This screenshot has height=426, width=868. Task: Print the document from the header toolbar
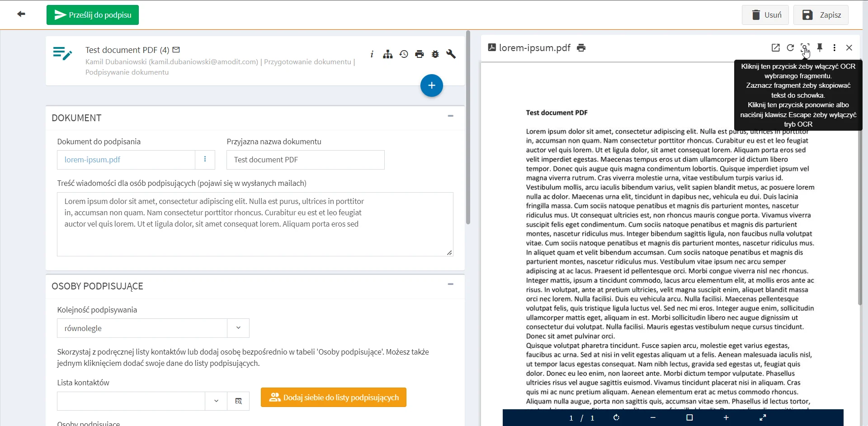tap(420, 54)
